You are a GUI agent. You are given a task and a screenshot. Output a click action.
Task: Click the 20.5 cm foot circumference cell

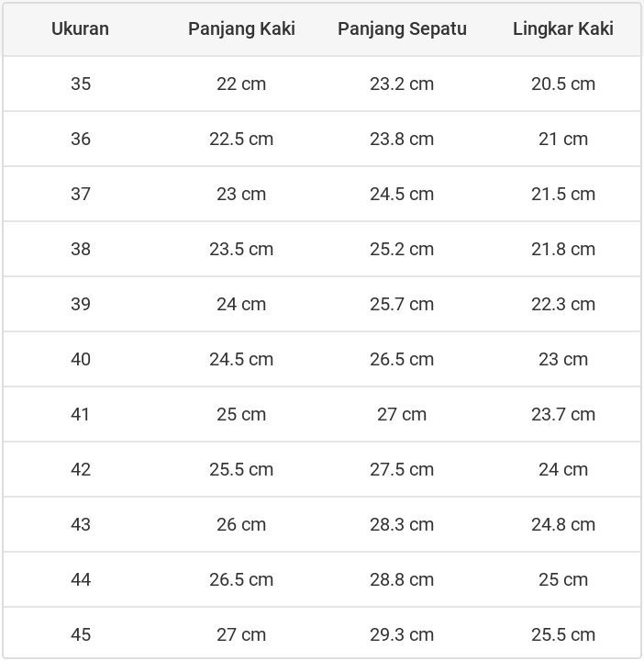[562, 84]
